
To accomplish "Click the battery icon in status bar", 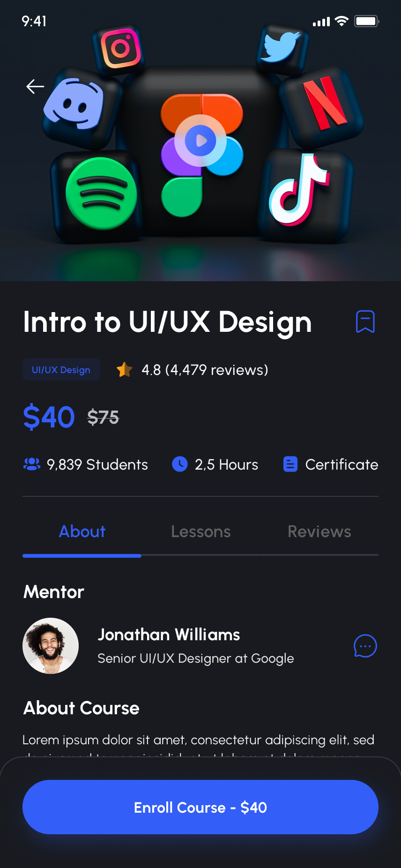I will pos(366,21).
